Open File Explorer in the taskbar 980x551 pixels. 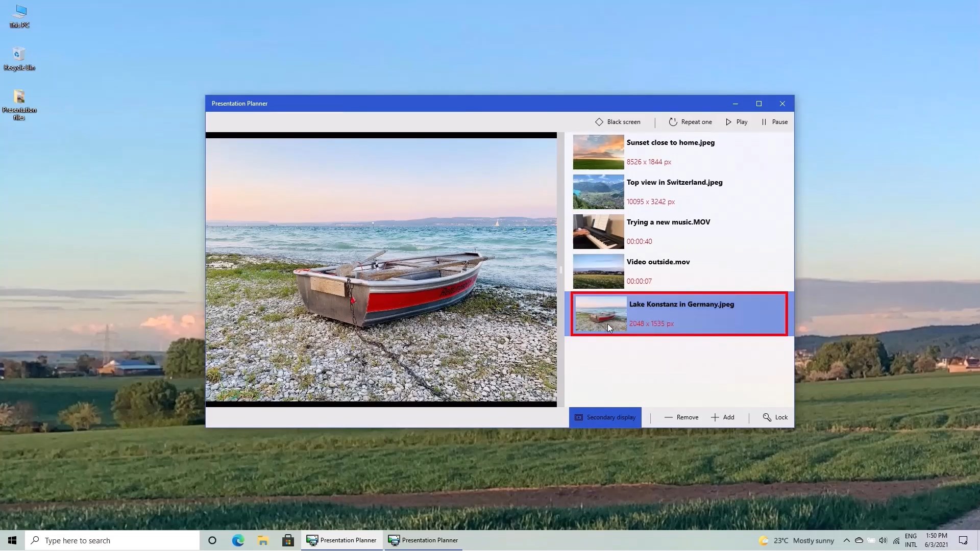point(263,540)
